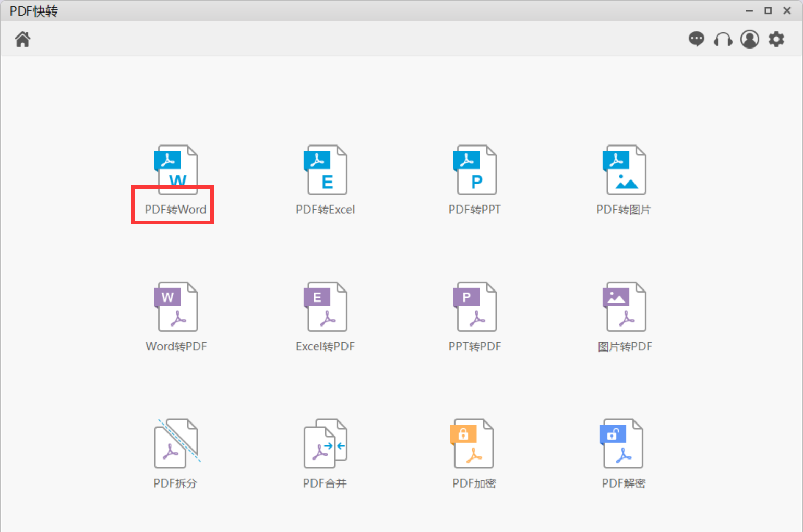Image resolution: width=803 pixels, height=532 pixels.
Task: Launch the PDF转PPT converter icon
Action: [x=475, y=170]
